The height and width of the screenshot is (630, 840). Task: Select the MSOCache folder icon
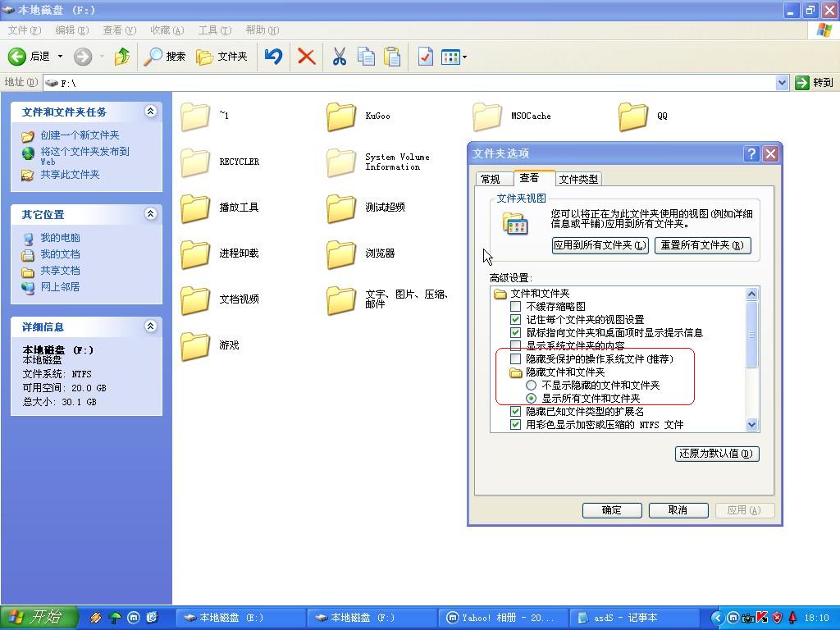(487, 116)
